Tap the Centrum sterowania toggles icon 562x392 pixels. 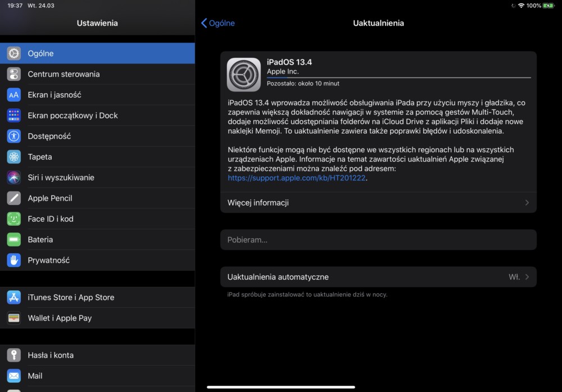[x=13, y=74]
